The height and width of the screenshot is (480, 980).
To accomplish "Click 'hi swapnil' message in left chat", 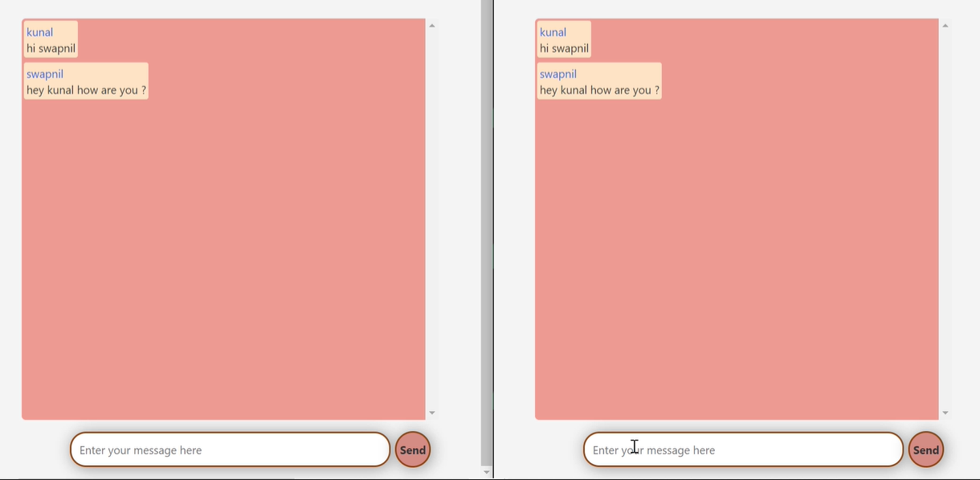I will click(51, 48).
